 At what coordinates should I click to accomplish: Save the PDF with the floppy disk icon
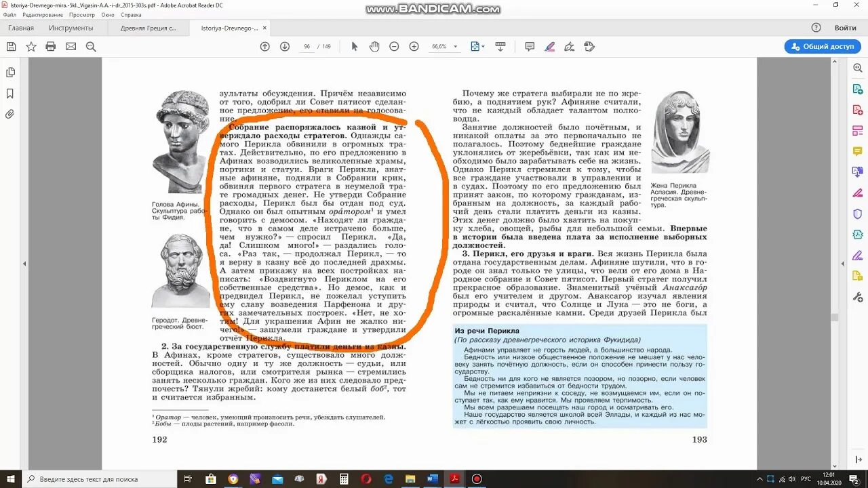tap(11, 47)
